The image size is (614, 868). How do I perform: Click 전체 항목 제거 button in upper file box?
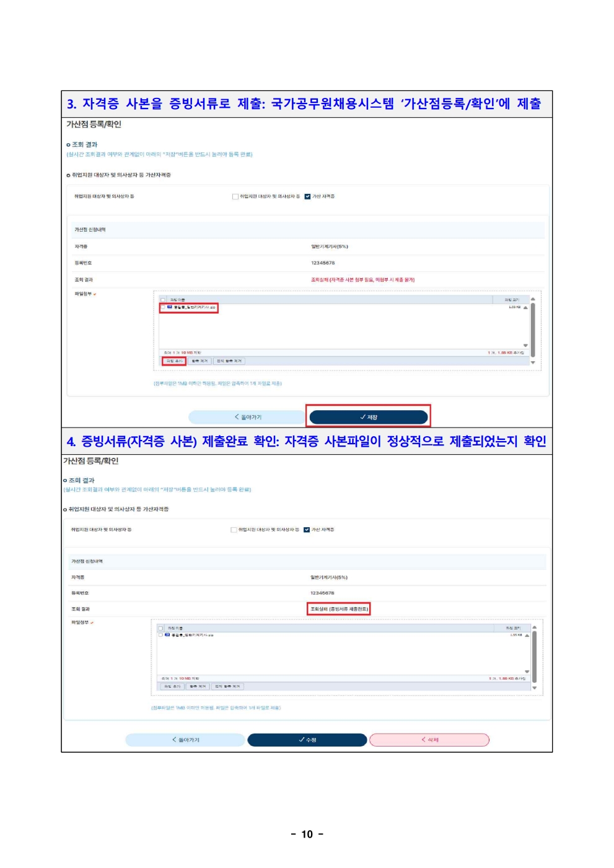(x=229, y=361)
